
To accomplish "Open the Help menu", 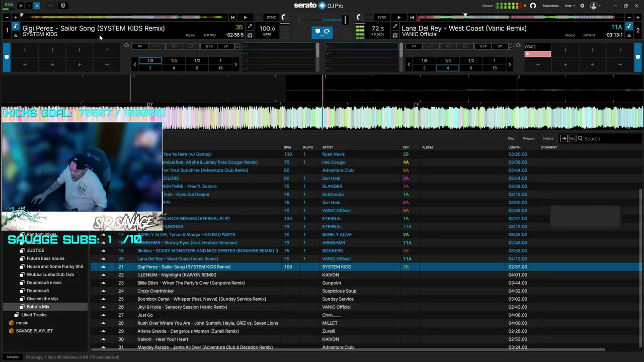I will (569, 6).
